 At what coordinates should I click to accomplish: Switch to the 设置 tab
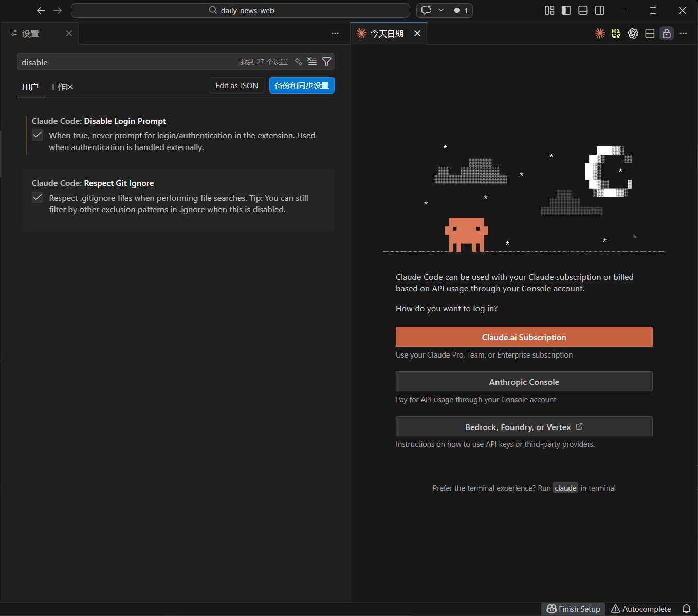coord(40,33)
